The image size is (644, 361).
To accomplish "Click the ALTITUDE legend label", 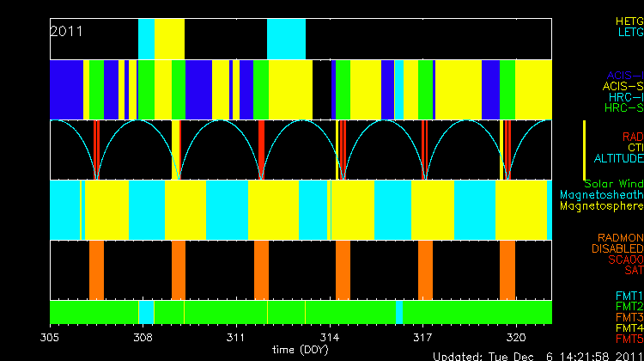I will click(618, 159).
